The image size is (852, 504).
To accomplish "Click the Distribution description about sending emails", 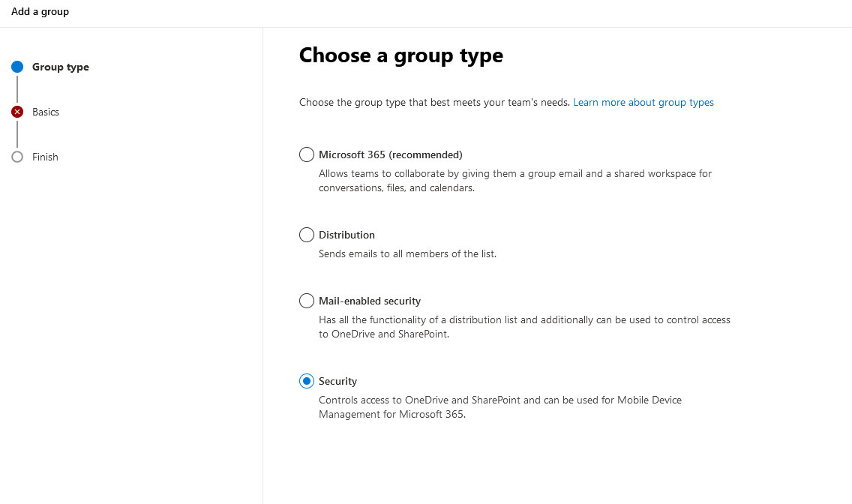I will pyautogui.click(x=407, y=253).
